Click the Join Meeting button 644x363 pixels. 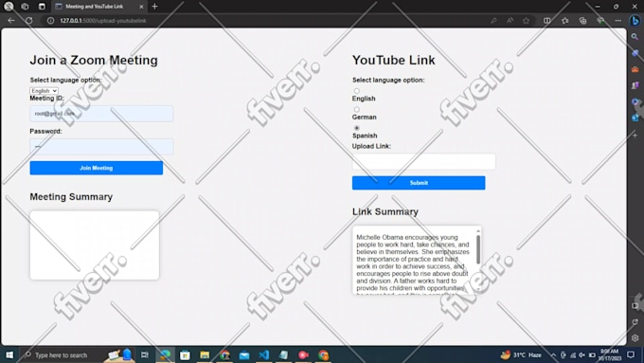[x=96, y=168]
